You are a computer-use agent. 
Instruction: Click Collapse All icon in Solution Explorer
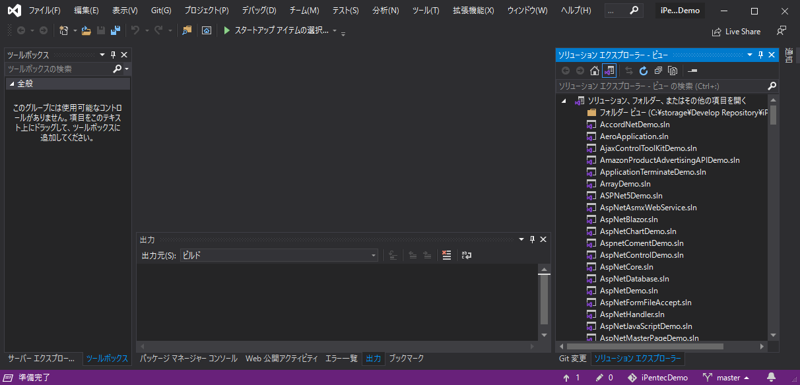(658, 70)
